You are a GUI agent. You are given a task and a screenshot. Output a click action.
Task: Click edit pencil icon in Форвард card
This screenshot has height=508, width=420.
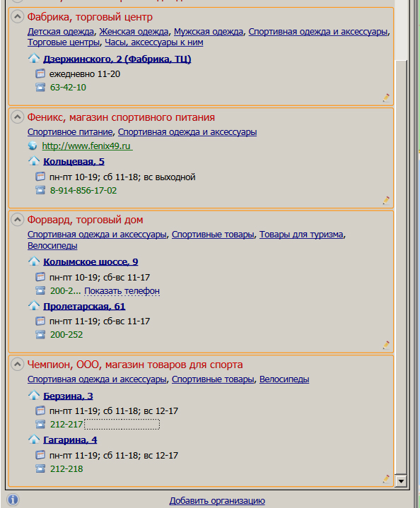386,345
